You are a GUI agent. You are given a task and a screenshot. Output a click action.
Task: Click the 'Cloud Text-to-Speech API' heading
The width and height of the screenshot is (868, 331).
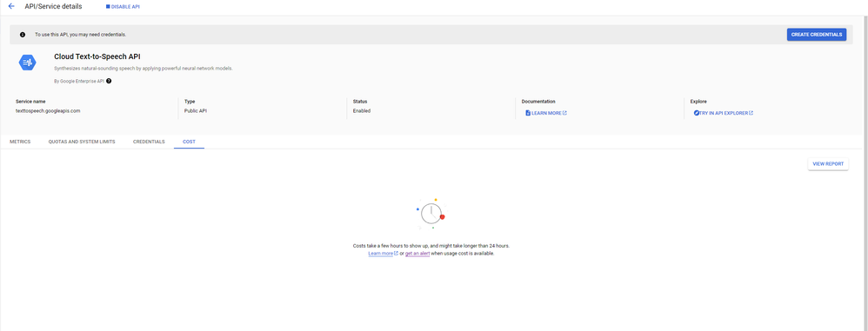pyautogui.click(x=97, y=56)
